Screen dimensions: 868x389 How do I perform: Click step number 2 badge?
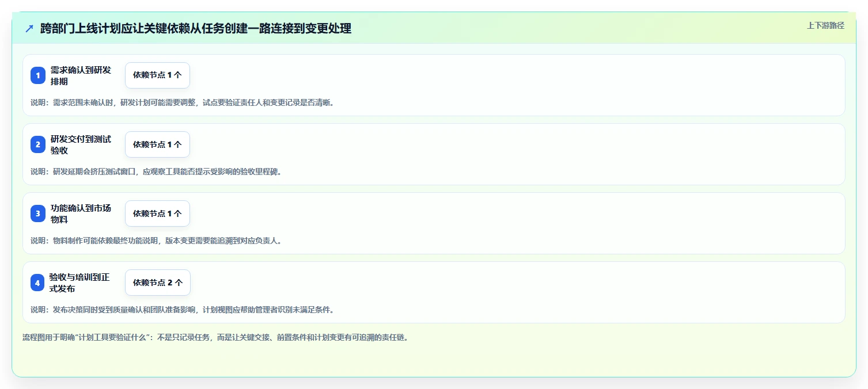(38, 144)
